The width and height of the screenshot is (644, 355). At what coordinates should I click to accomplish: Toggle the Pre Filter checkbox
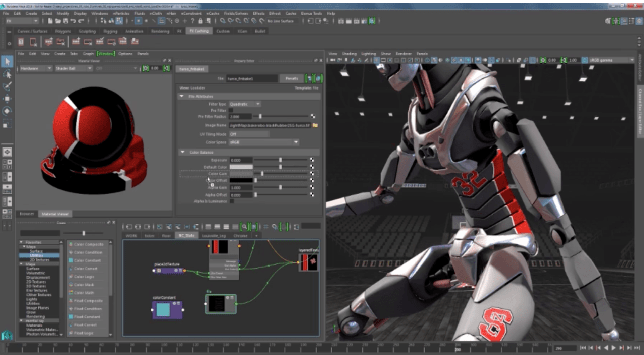click(231, 110)
